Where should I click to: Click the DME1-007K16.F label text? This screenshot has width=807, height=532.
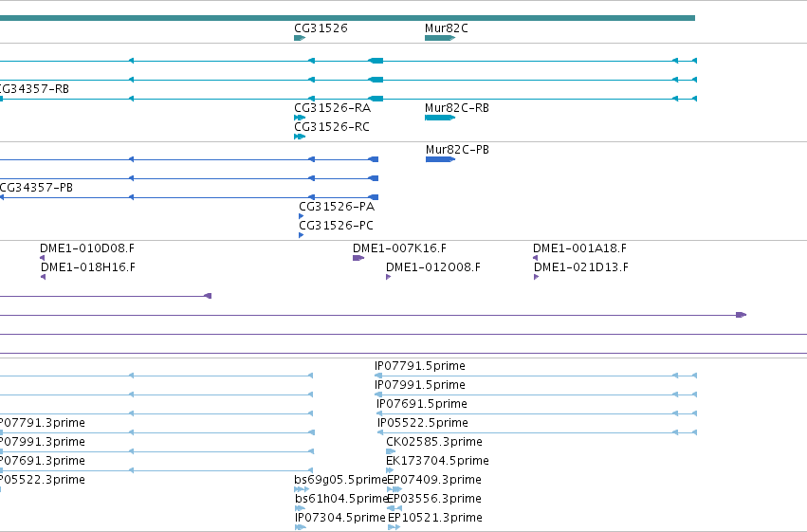399,248
